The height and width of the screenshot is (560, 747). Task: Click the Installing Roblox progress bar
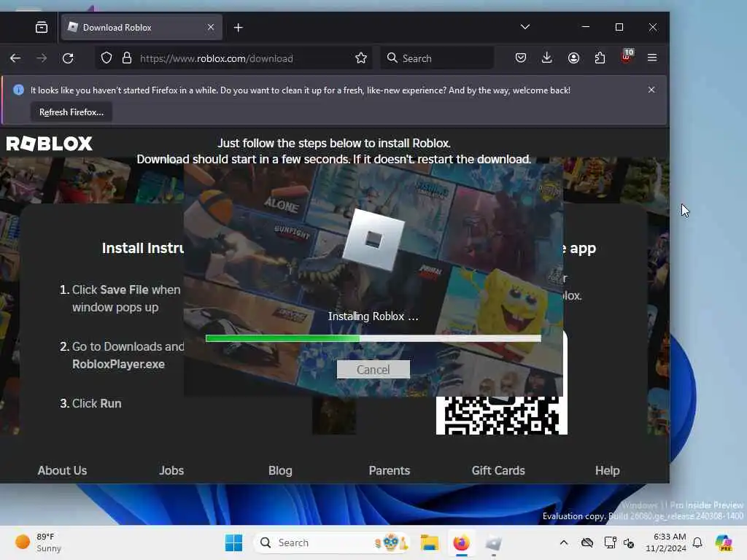pos(373,338)
